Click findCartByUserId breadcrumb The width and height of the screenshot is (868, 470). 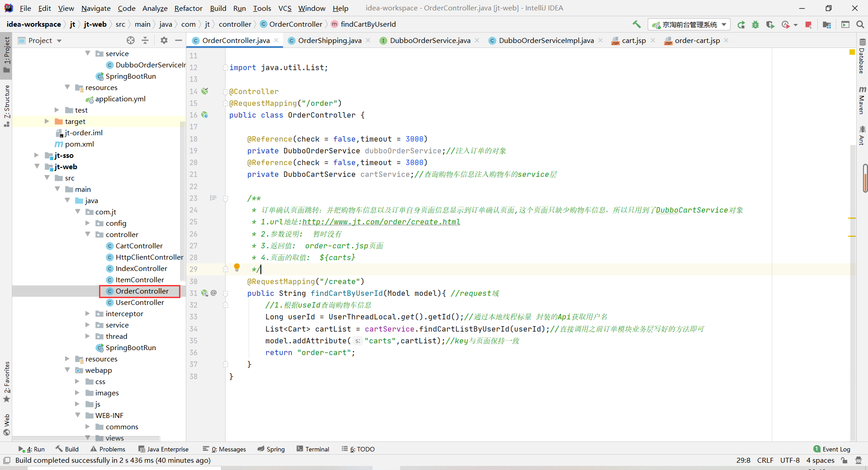(363, 24)
